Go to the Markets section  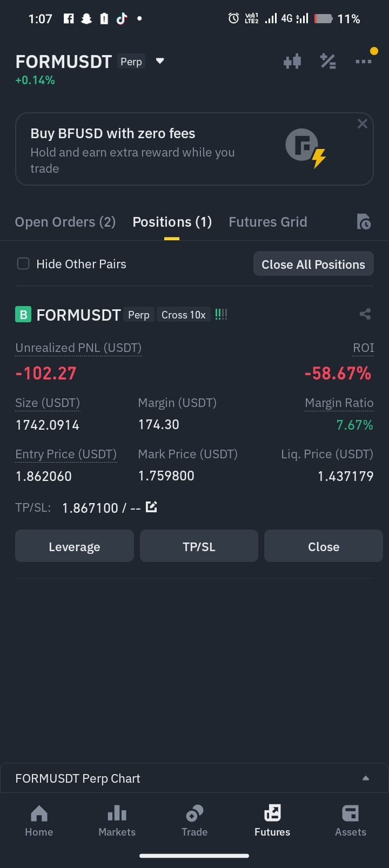click(x=117, y=820)
